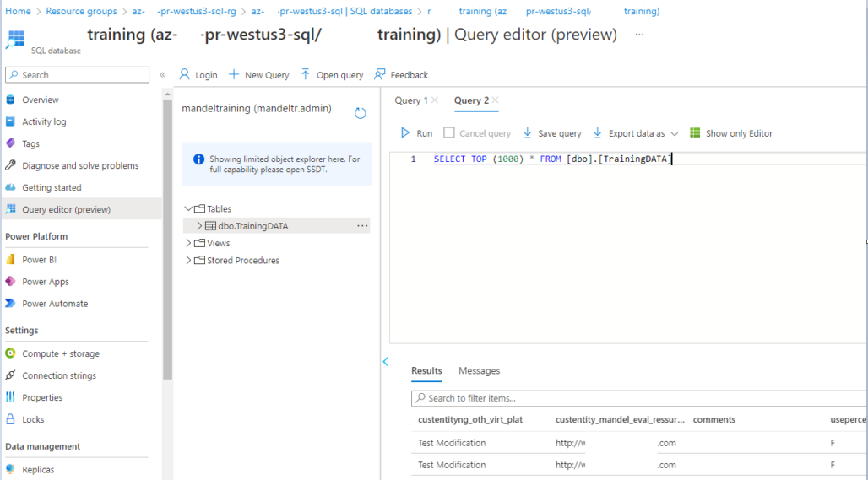Click in the sidebar Search field

pos(77,74)
